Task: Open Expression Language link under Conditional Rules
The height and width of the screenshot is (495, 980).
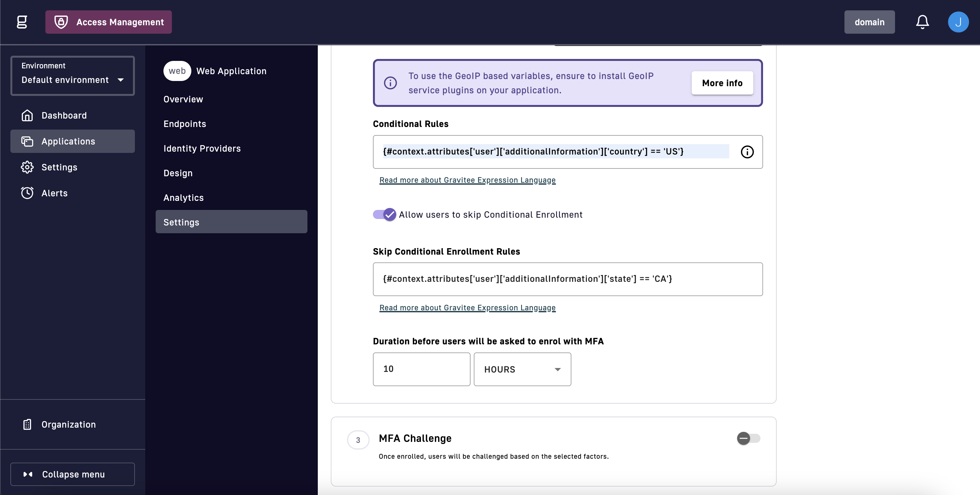Action: [x=467, y=180]
